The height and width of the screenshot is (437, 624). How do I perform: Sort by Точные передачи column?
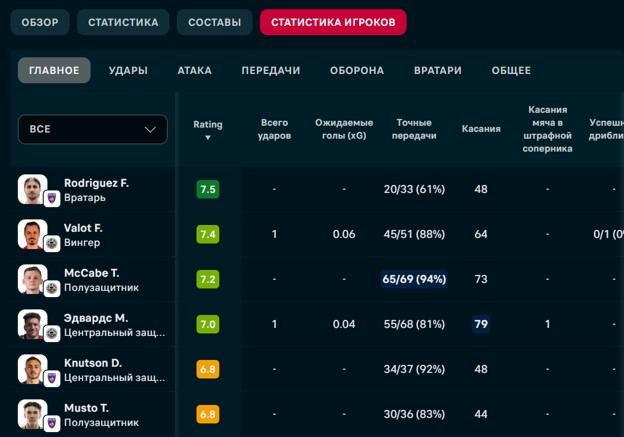point(414,129)
